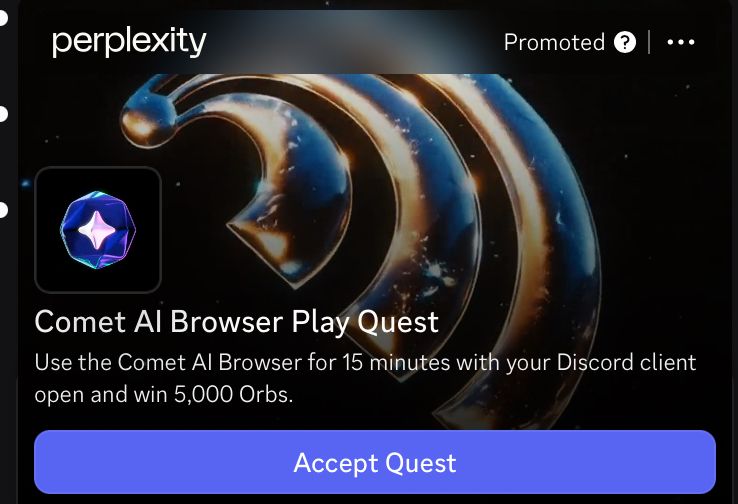The height and width of the screenshot is (504, 738).
Task: Click the divider line beside the Promoted help icon
Action: pyautogui.click(x=650, y=42)
